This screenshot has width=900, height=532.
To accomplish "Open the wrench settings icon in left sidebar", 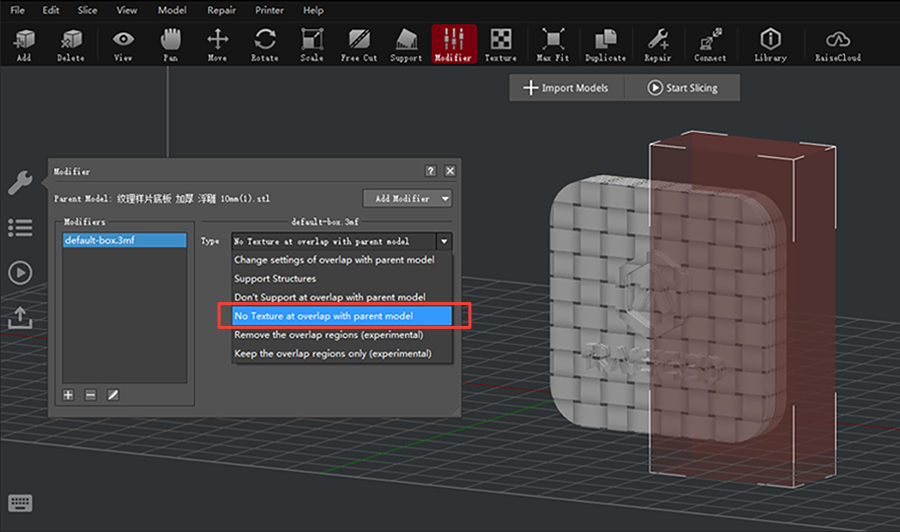I will (x=20, y=183).
